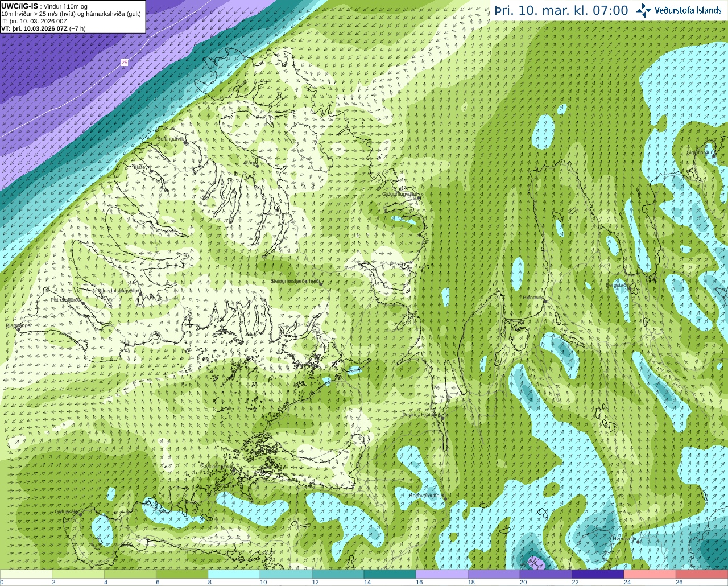728x586 pixels.
Task: Select the Patreksfjörður station marker
Action: click(83, 303)
